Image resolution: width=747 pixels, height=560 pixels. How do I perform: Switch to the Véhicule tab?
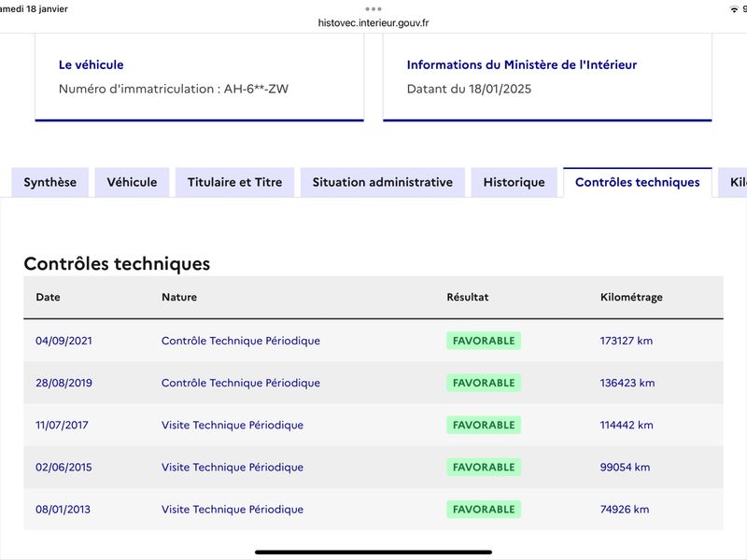tap(132, 182)
